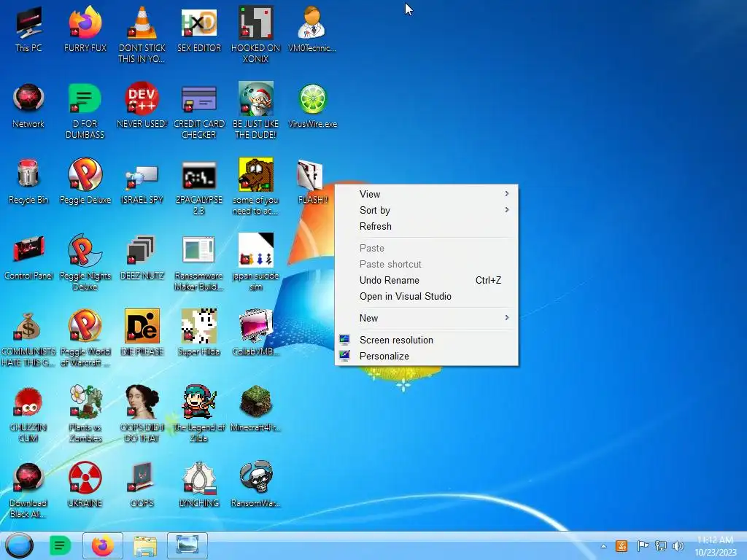
Task: Open File Explorer from the taskbar
Action: (145, 545)
